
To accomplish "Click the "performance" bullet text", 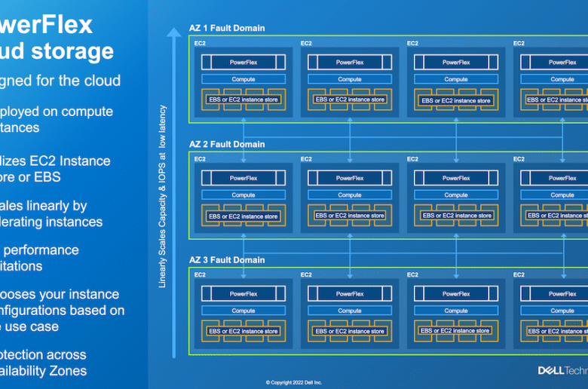I will click(x=41, y=250).
